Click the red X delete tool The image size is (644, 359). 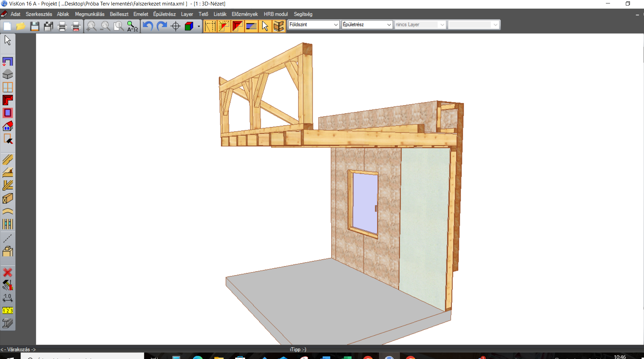pyautogui.click(x=8, y=272)
